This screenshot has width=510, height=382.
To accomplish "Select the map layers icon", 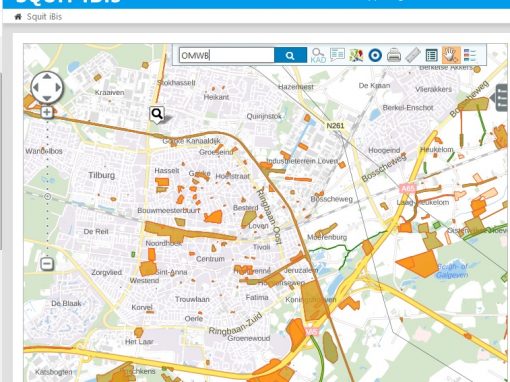I will [x=356, y=55].
